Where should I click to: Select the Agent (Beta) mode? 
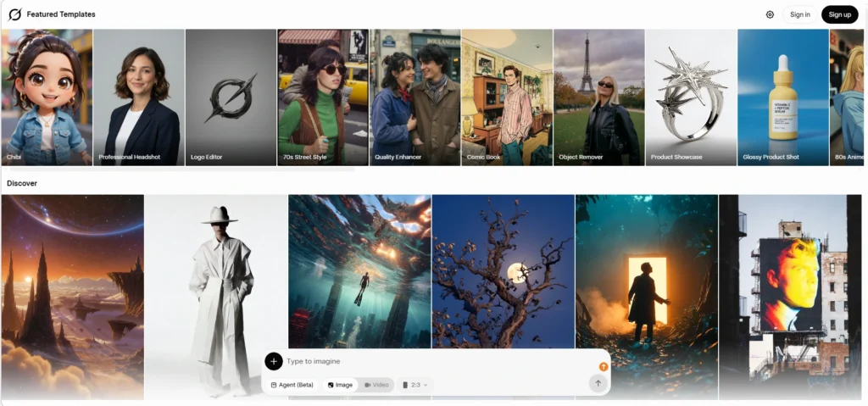pyautogui.click(x=292, y=385)
